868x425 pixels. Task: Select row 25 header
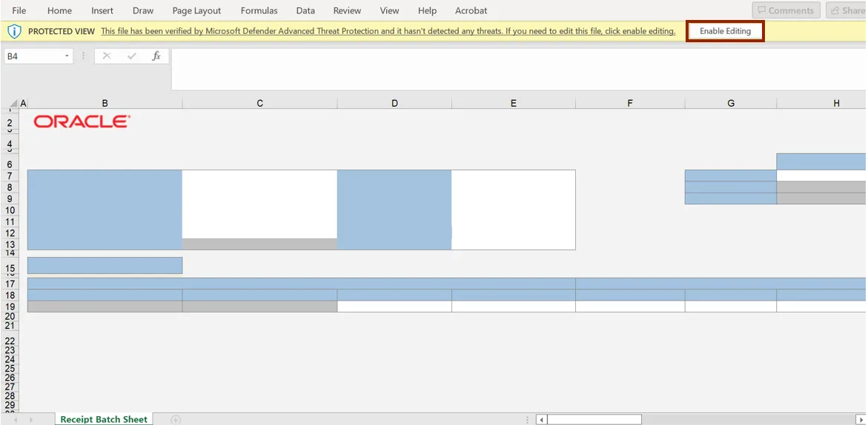(x=10, y=368)
